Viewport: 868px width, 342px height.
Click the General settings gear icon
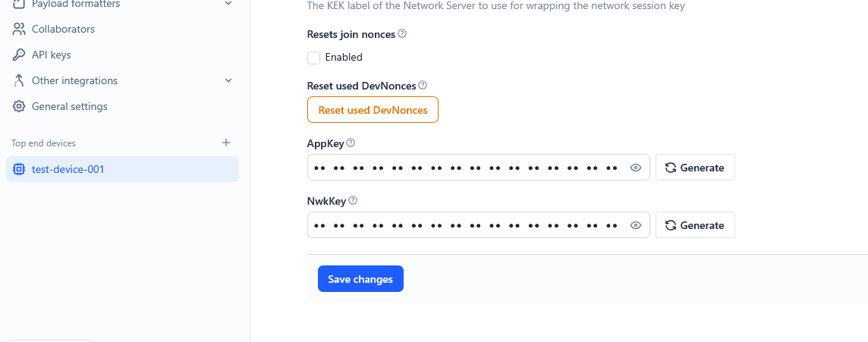(19, 107)
